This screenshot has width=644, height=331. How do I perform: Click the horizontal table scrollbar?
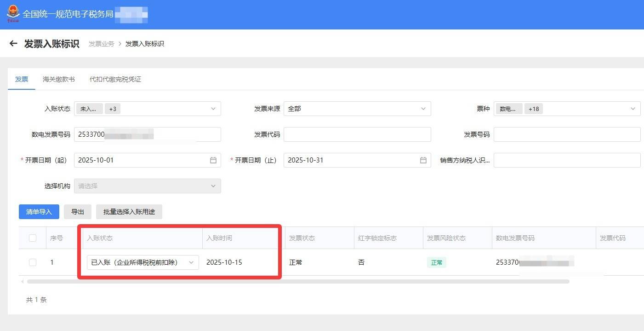coord(298,281)
